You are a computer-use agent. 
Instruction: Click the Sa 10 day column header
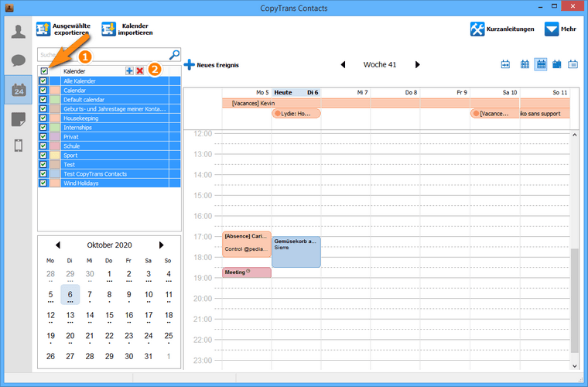(x=495, y=92)
